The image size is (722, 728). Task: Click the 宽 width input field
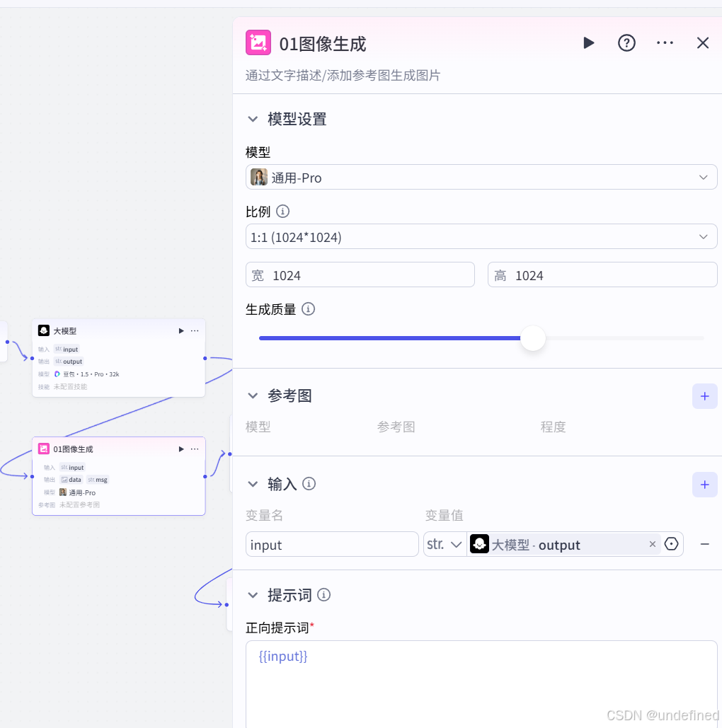pyautogui.click(x=360, y=275)
